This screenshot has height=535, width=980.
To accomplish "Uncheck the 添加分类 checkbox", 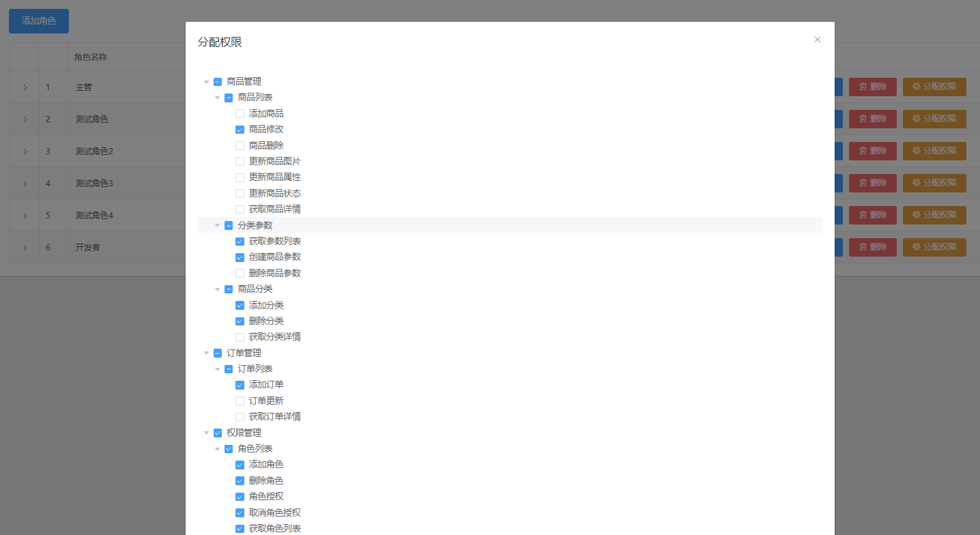I will [240, 305].
